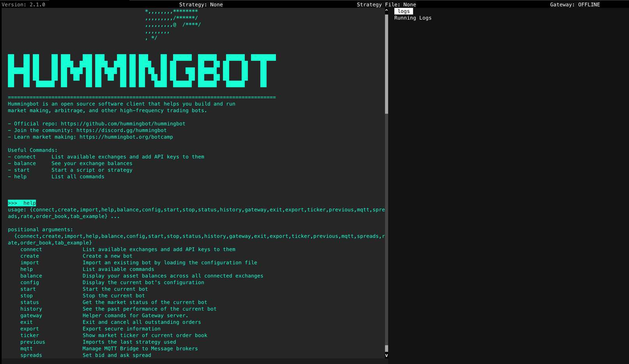This screenshot has height=364, width=629.
Task: Open the GitHub hummingbot repo link
Action: pos(123,124)
